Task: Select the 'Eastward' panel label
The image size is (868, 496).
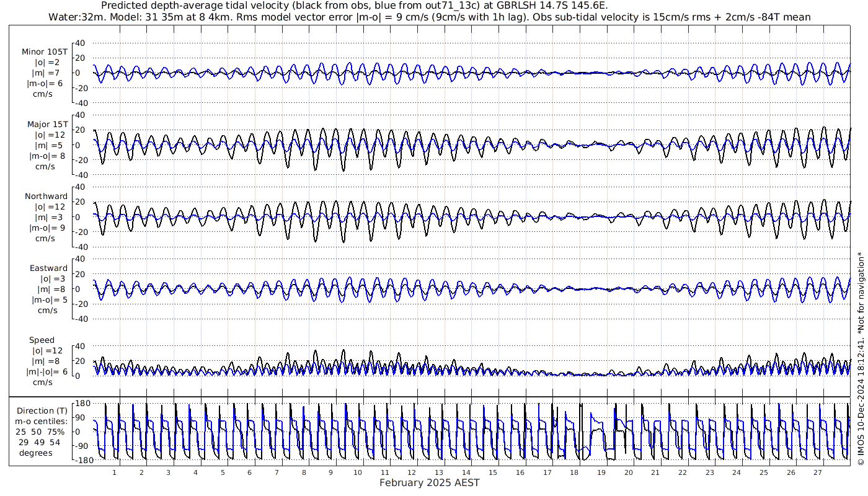Action: [x=49, y=268]
